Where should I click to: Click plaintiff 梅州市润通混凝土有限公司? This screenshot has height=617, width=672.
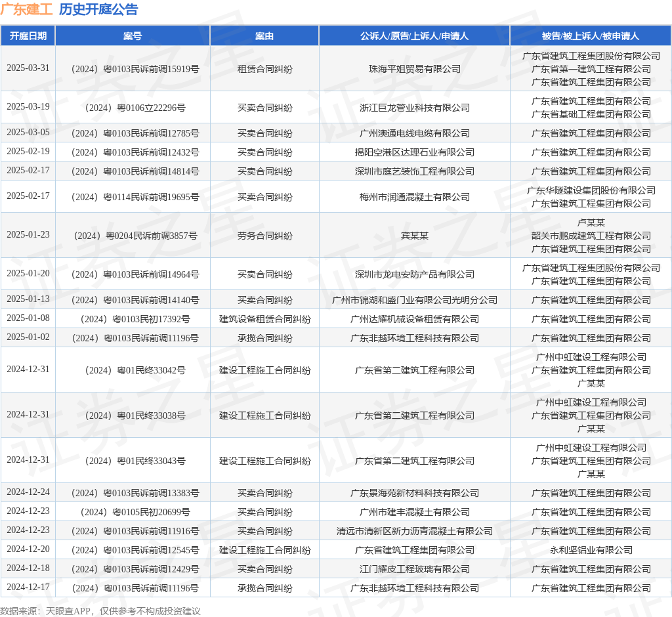click(x=415, y=197)
